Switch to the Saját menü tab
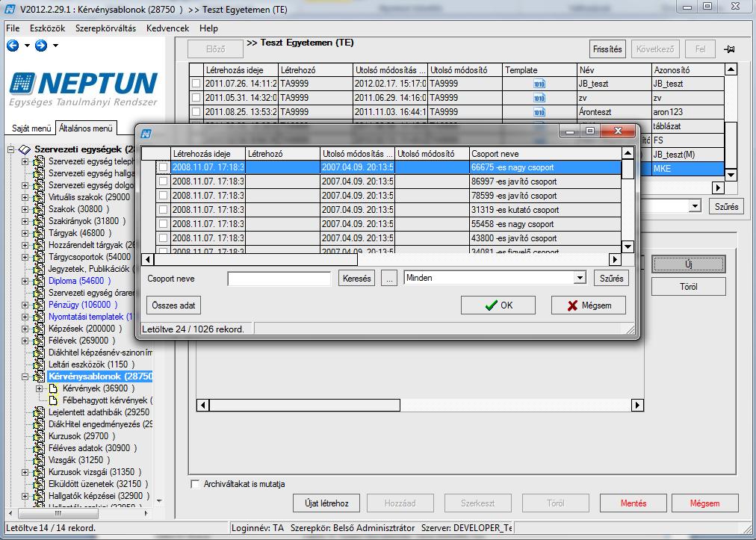756x540 pixels. 31,128
